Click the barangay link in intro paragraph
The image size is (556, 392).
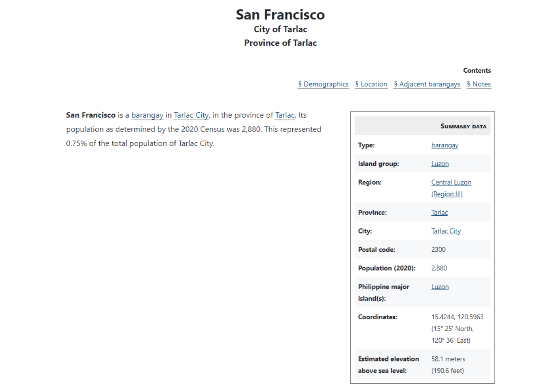[147, 115]
